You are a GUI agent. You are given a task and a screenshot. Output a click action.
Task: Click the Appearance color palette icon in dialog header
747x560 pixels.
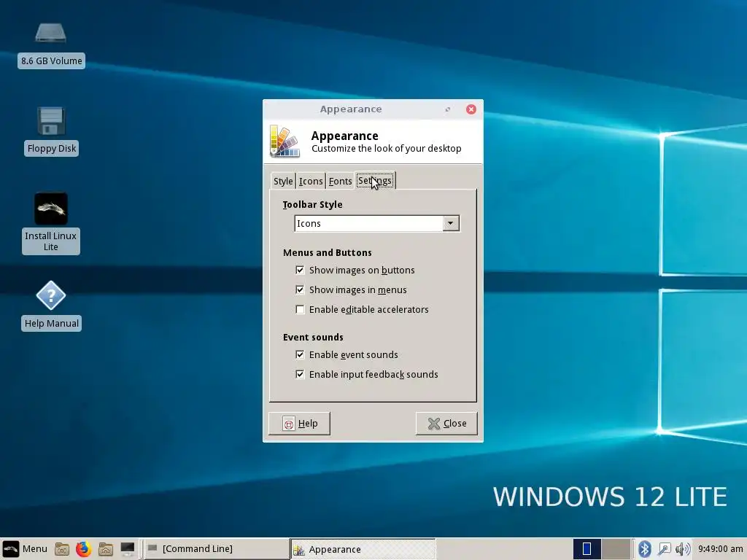point(285,141)
